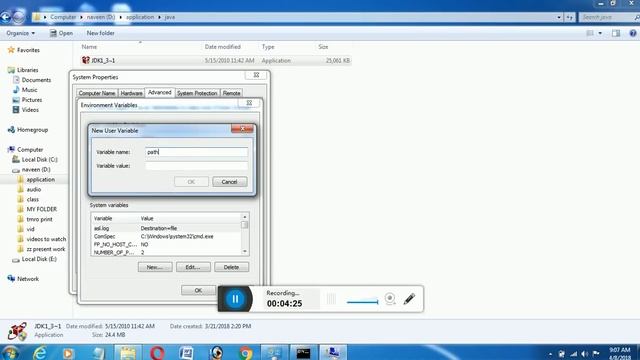
Task: Switch to Computer Name tab
Action: (x=97, y=93)
